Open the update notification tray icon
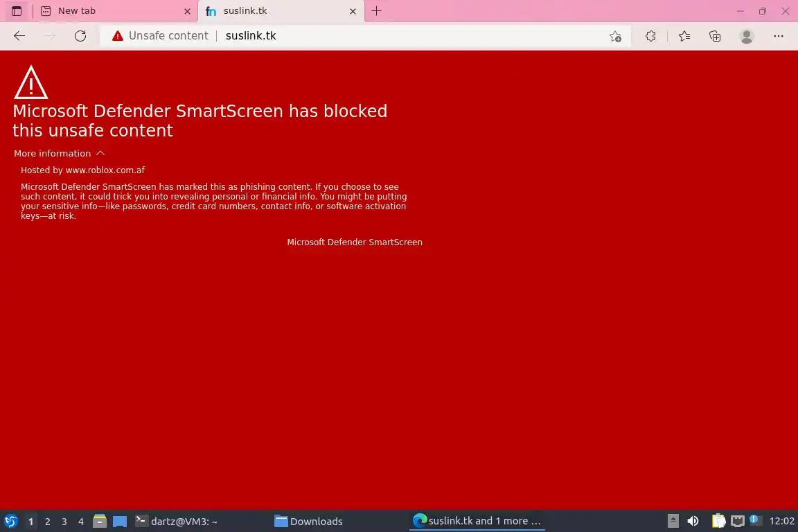Viewport: 798px width, 532px height. (756, 520)
